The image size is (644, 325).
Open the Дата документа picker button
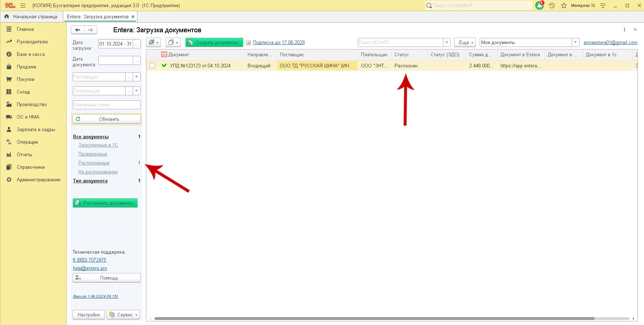(137, 60)
